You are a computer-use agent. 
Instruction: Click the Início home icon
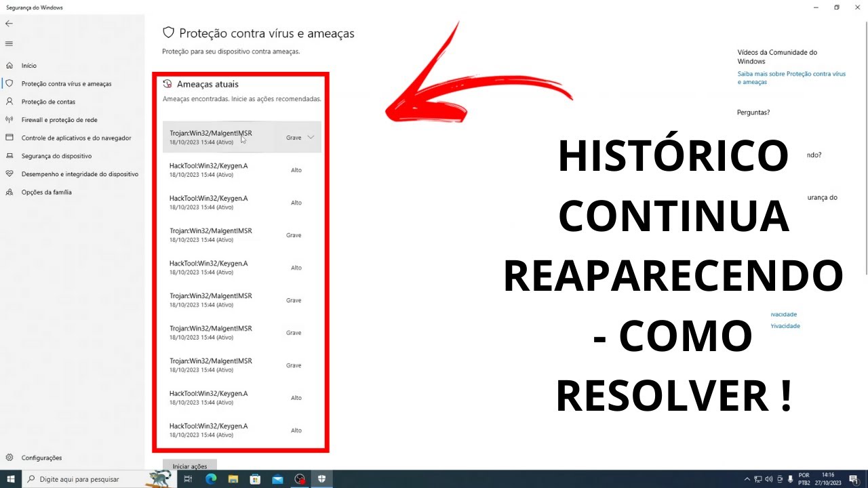point(9,66)
